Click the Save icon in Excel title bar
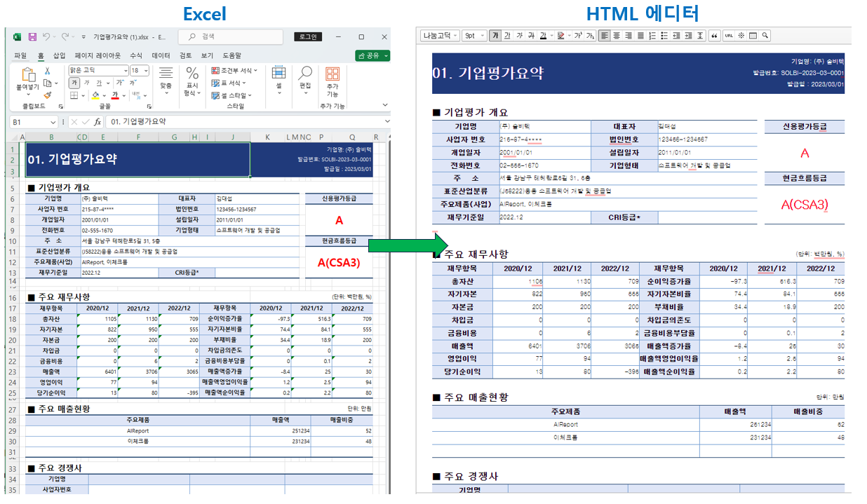 tap(32, 36)
